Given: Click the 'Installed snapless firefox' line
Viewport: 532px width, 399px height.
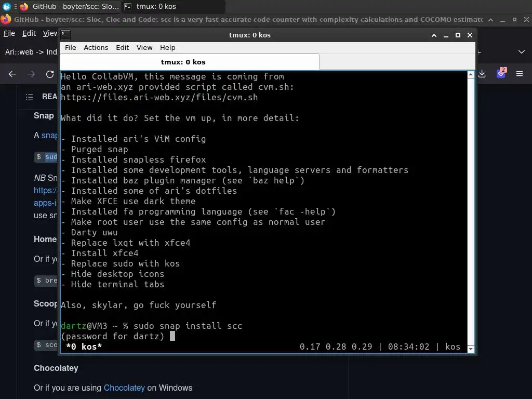Looking at the screenshot, I should (134, 159).
